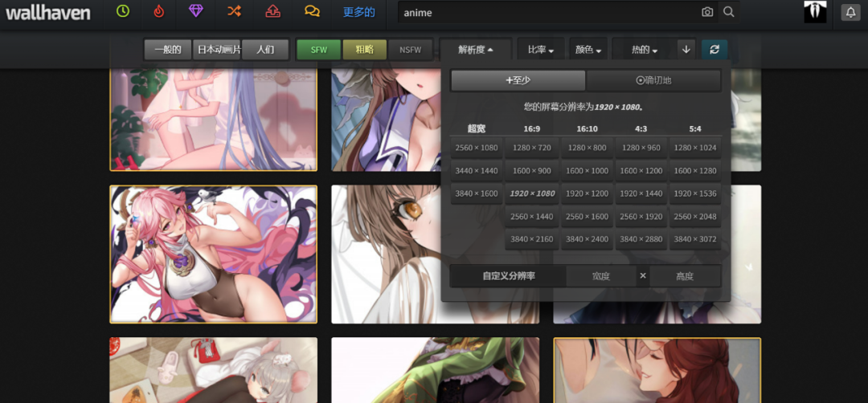Choose resolution 1600 × 1280

click(x=695, y=171)
